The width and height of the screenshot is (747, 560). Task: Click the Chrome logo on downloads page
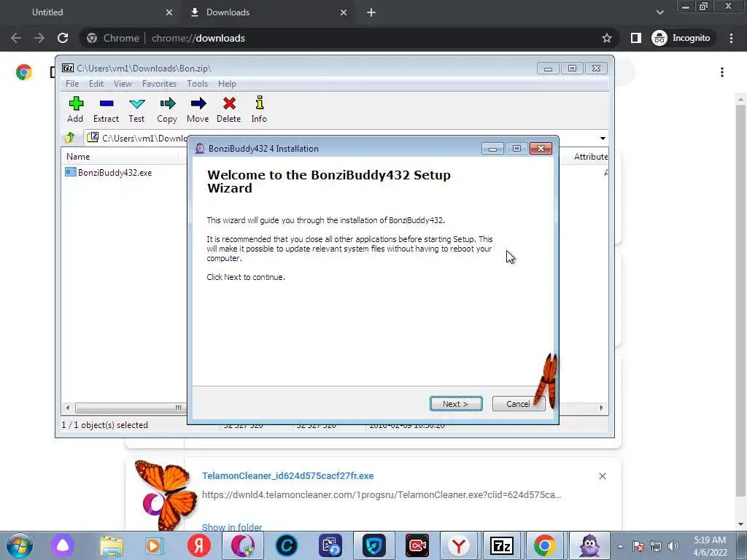24,72
